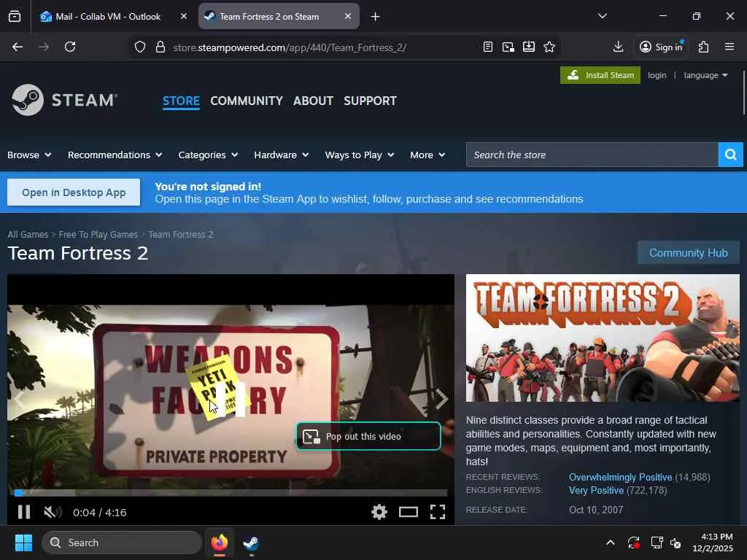This screenshot has width=747, height=560.
Task: View site security padlock info
Action: pyautogui.click(x=160, y=47)
